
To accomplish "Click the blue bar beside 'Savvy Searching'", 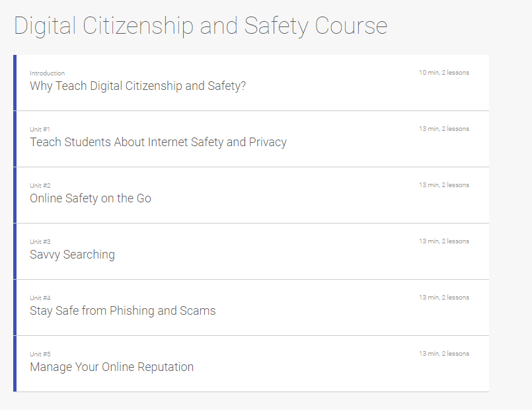I will coord(15,251).
